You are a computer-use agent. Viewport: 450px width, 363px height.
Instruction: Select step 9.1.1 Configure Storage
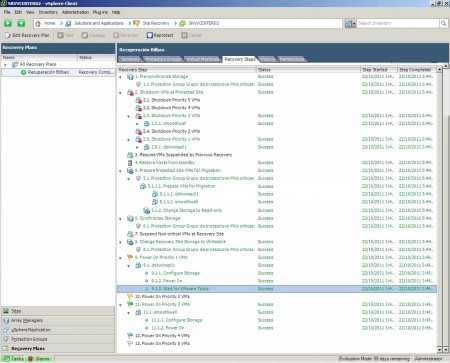coord(277,273)
